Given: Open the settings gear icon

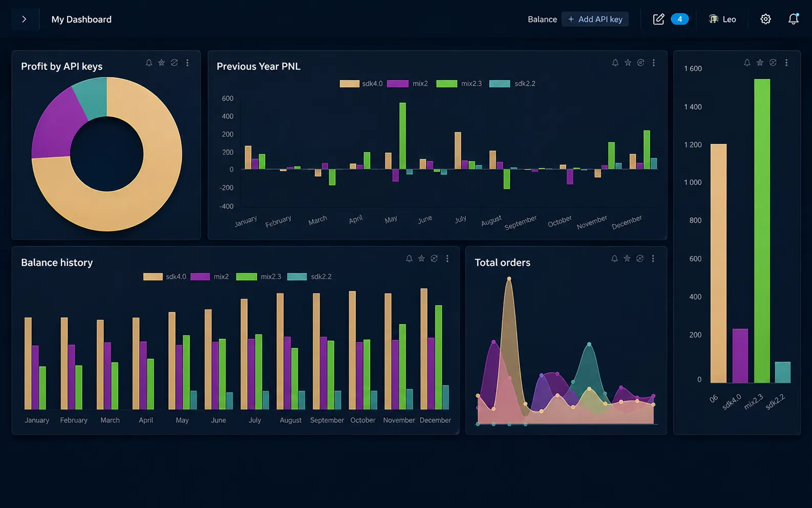Looking at the screenshot, I should tap(765, 19).
